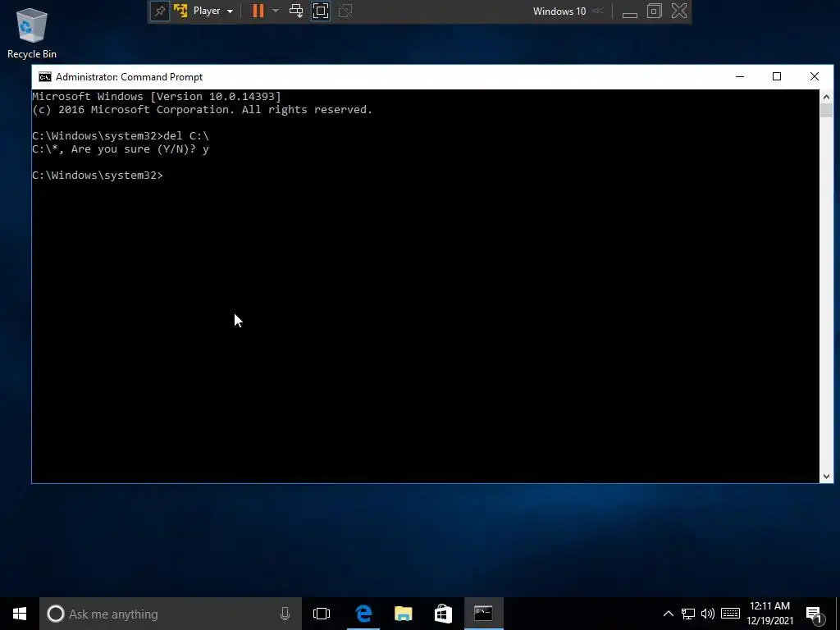Open Action Center notifications icon

coord(815,615)
